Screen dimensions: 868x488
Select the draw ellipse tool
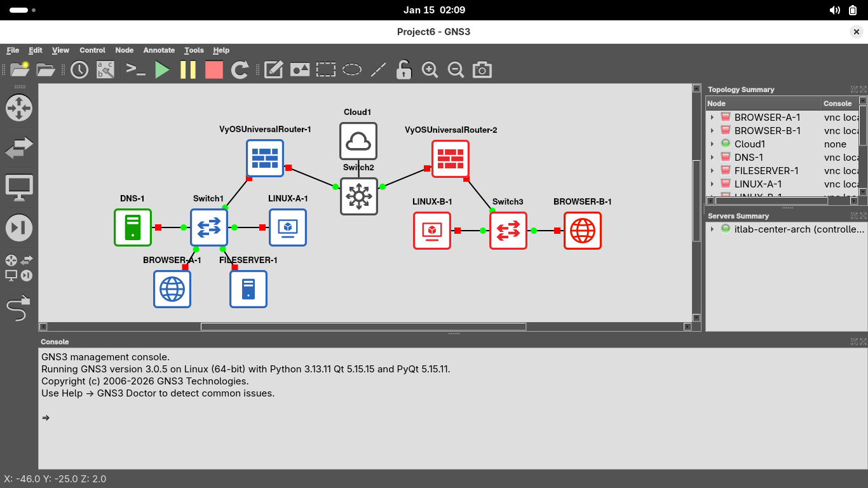tap(352, 70)
